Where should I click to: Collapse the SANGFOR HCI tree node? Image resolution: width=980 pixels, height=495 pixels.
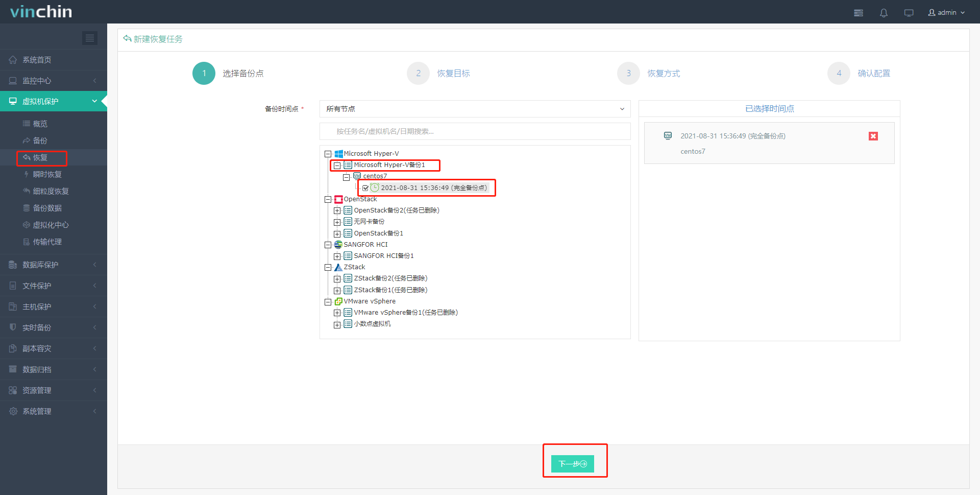[328, 245]
